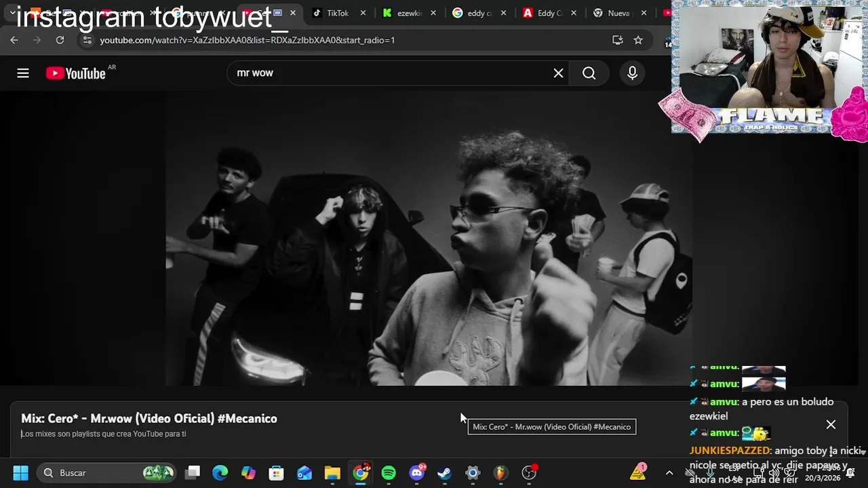Open the tab search dropdown arrow

point(12,13)
